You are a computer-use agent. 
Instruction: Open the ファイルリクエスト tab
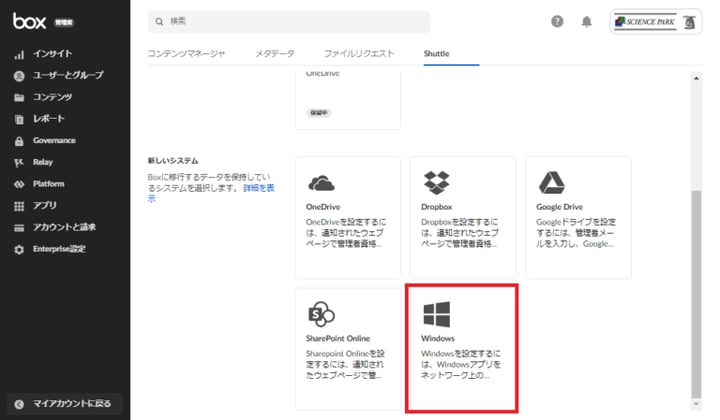(359, 53)
